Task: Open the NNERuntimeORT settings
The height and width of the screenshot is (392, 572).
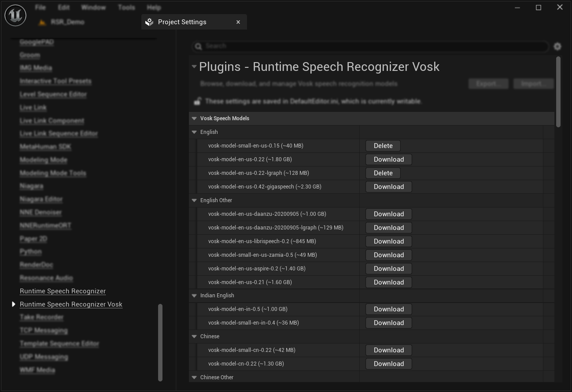Action: (45, 226)
